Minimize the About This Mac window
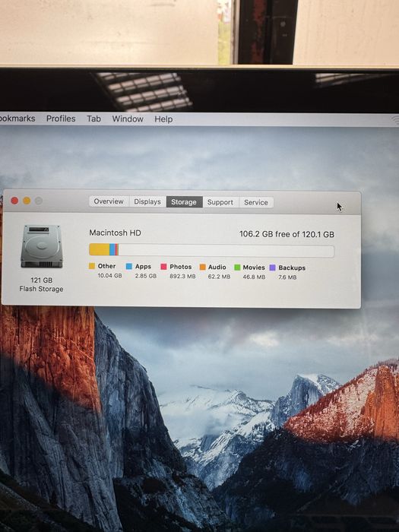 pyautogui.click(x=27, y=201)
